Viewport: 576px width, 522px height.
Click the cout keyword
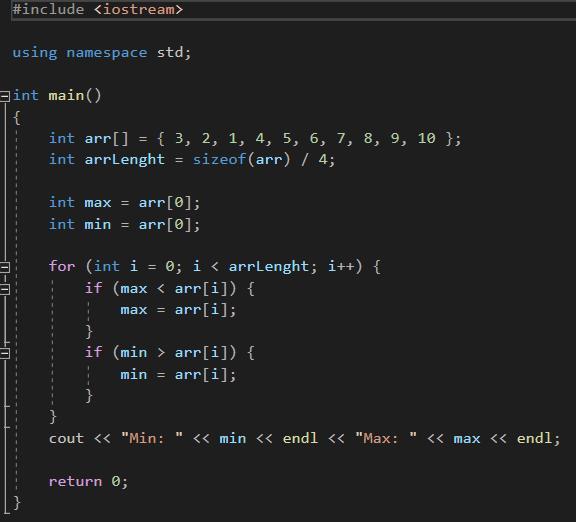coord(66,439)
